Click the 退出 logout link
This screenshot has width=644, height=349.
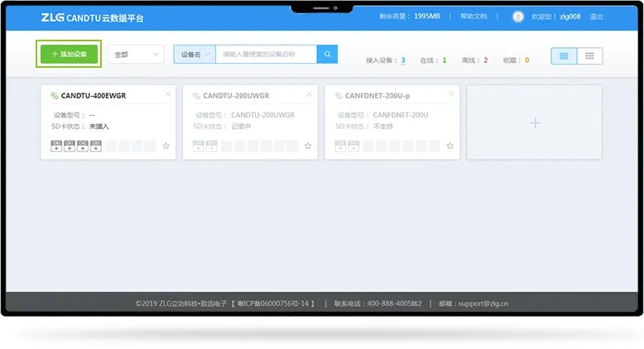tap(596, 17)
